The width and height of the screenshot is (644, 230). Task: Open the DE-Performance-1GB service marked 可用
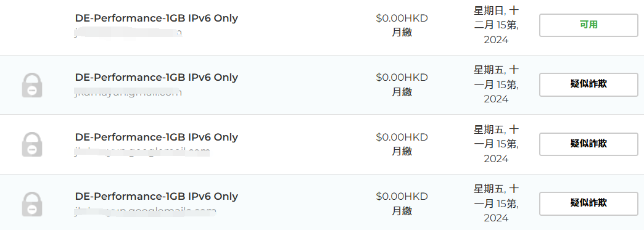tap(157, 18)
